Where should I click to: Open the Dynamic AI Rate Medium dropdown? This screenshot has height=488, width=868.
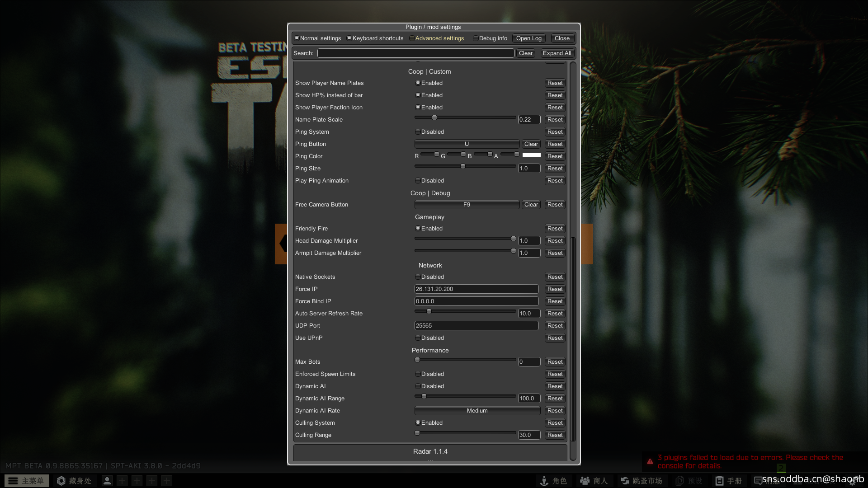(x=477, y=410)
